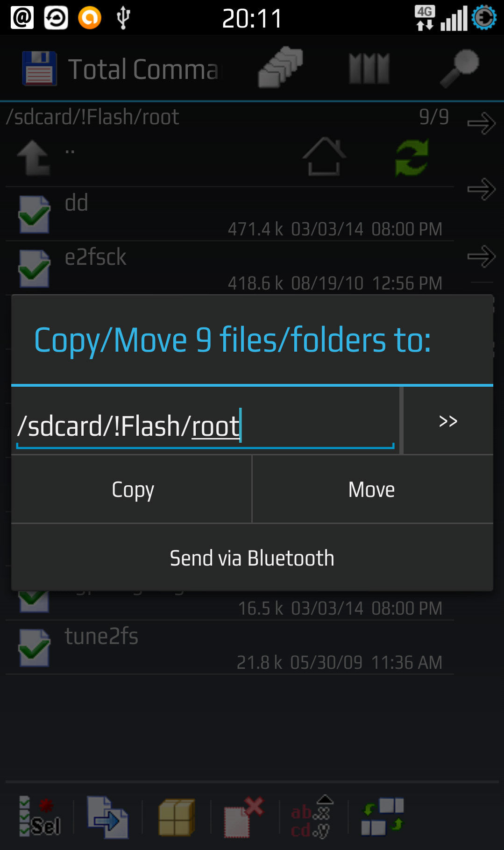Uncheck the e2fsck file checkbox
The height and width of the screenshot is (850, 504).
[x=34, y=269]
